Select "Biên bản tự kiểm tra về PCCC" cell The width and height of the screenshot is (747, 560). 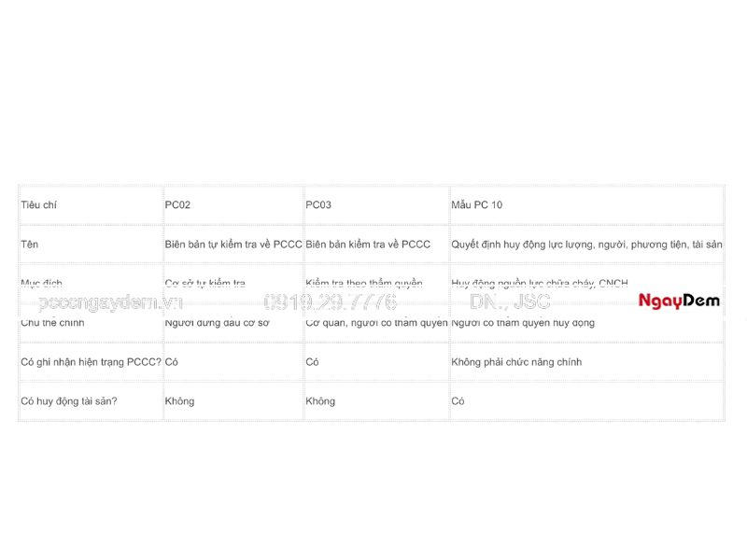coord(233,245)
